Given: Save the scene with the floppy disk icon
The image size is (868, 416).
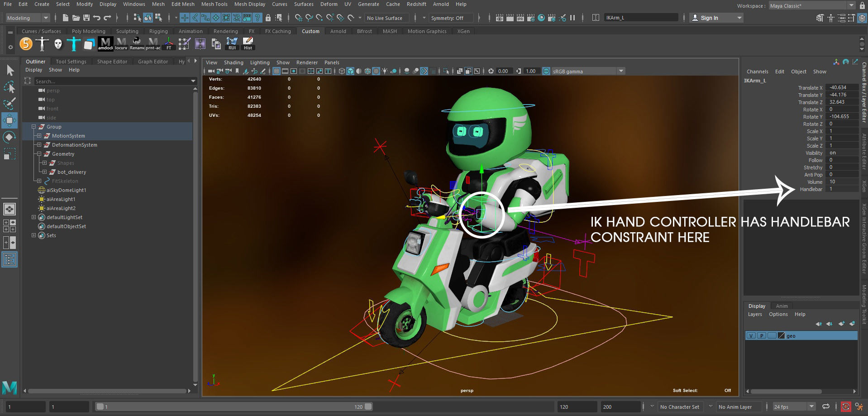Looking at the screenshot, I should pos(86,18).
